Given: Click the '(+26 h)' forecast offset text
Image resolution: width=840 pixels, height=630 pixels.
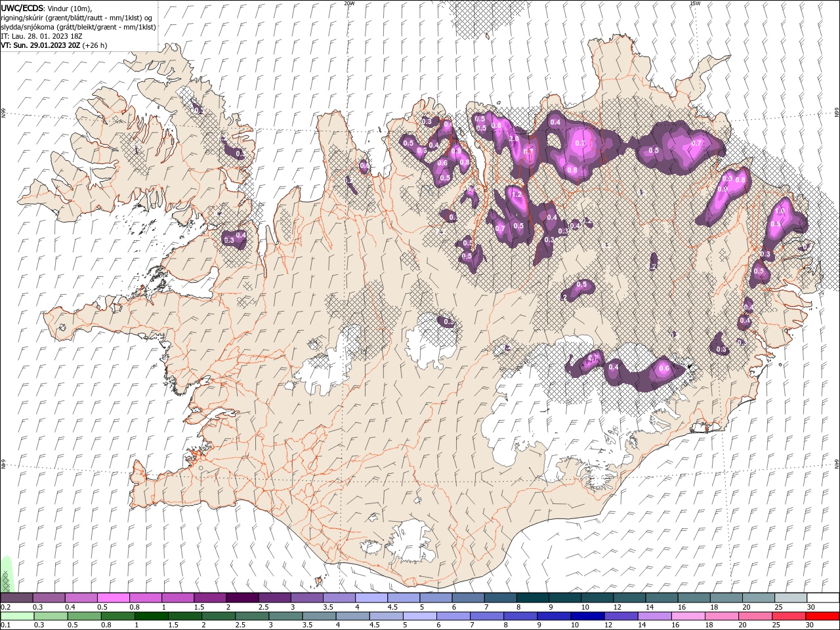Looking at the screenshot, I should [95, 45].
